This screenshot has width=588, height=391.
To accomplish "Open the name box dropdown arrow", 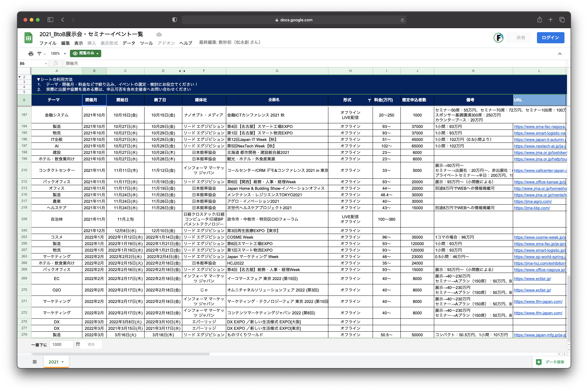I will click(46, 64).
